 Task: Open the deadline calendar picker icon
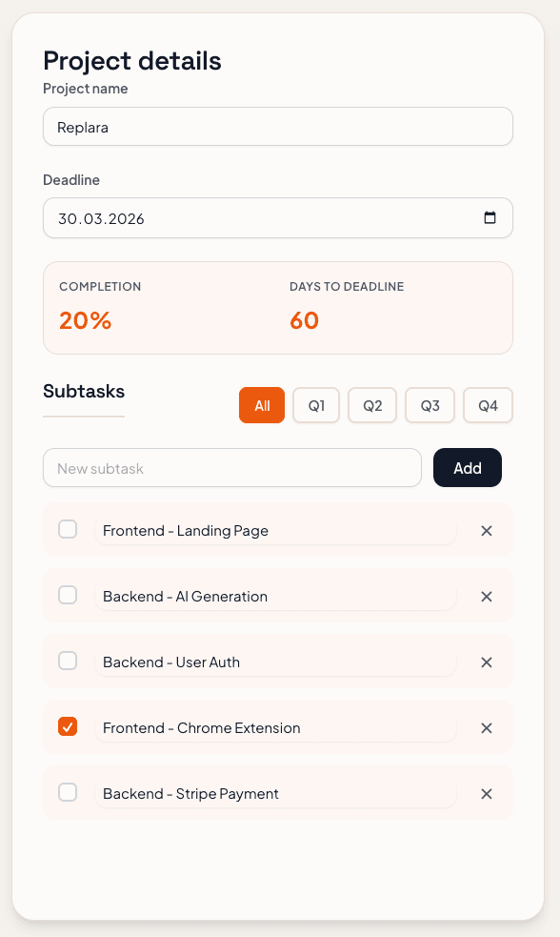click(x=490, y=217)
